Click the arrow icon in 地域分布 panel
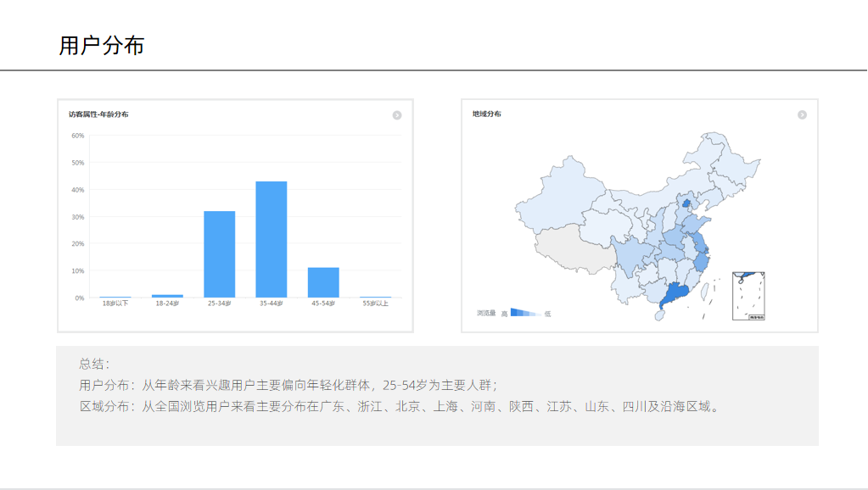 802,115
